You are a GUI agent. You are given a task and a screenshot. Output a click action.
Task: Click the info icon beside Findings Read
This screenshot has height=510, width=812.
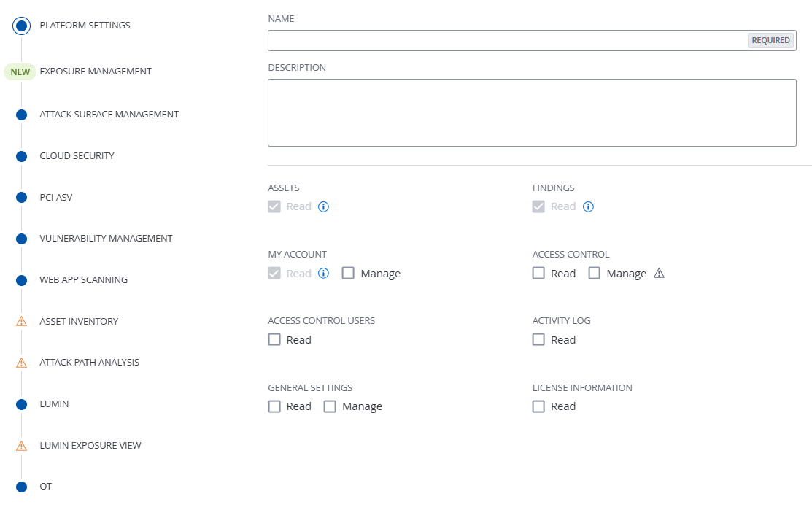[x=588, y=206]
